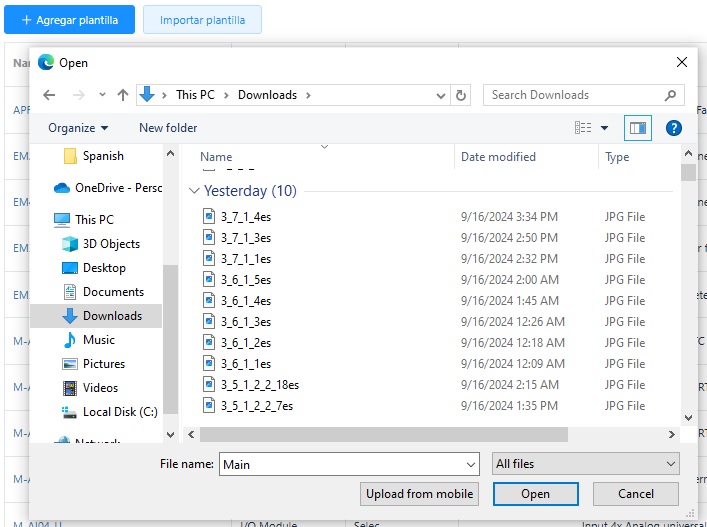Screen dimensions: 707x527
Task: Refresh the Downloads folder listing
Action: pos(461,95)
